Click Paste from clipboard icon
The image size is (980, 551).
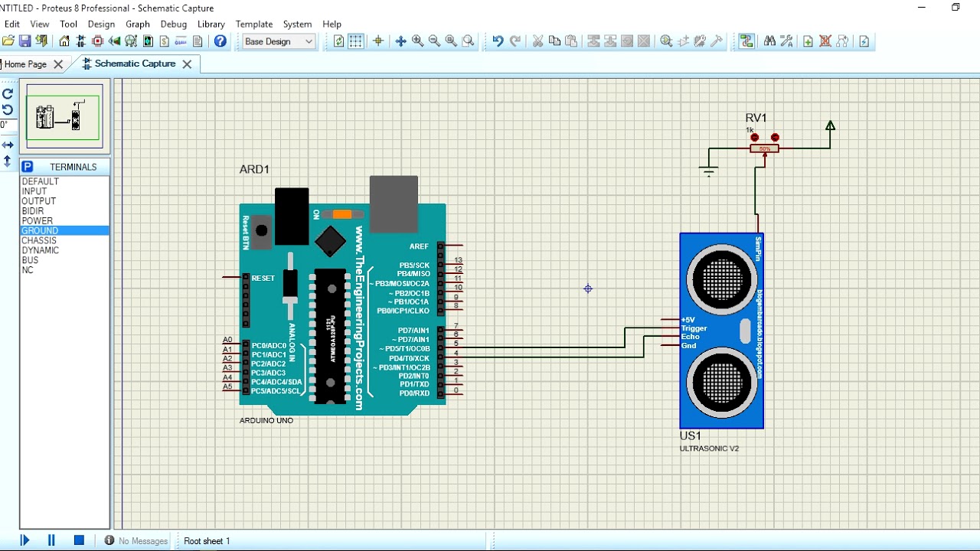(x=571, y=41)
